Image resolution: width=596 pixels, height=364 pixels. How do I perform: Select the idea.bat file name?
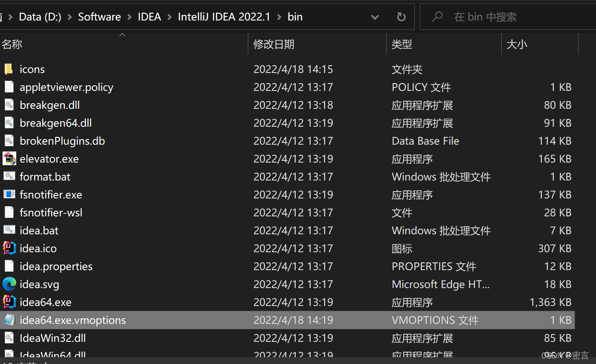click(39, 230)
